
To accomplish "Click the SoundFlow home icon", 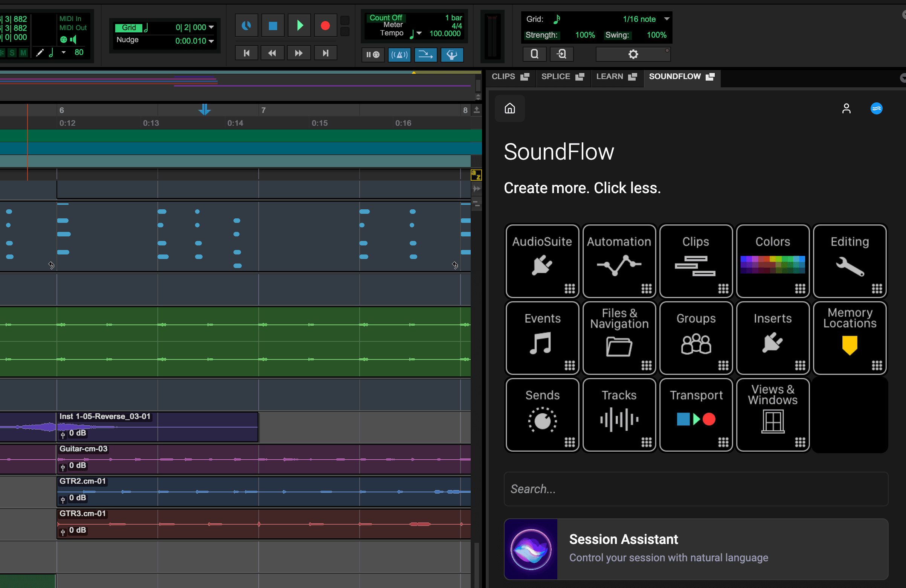I will click(x=509, y=108).
